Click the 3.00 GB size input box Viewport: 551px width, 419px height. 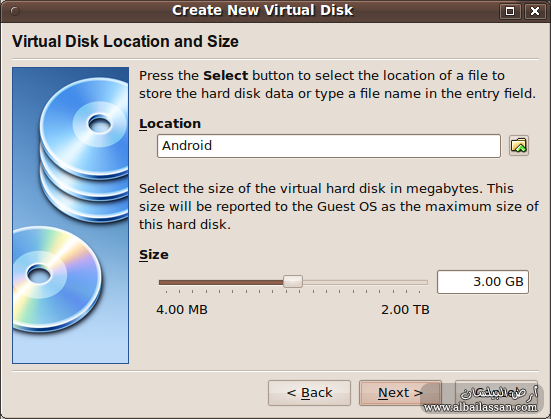pyautogui.click(x=482, y=282)
